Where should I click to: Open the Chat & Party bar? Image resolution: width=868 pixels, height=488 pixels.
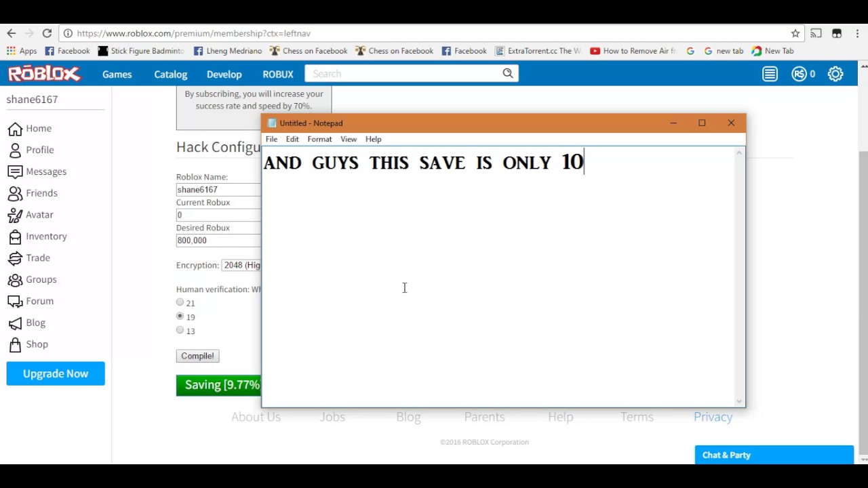click(x=774, y=455)
